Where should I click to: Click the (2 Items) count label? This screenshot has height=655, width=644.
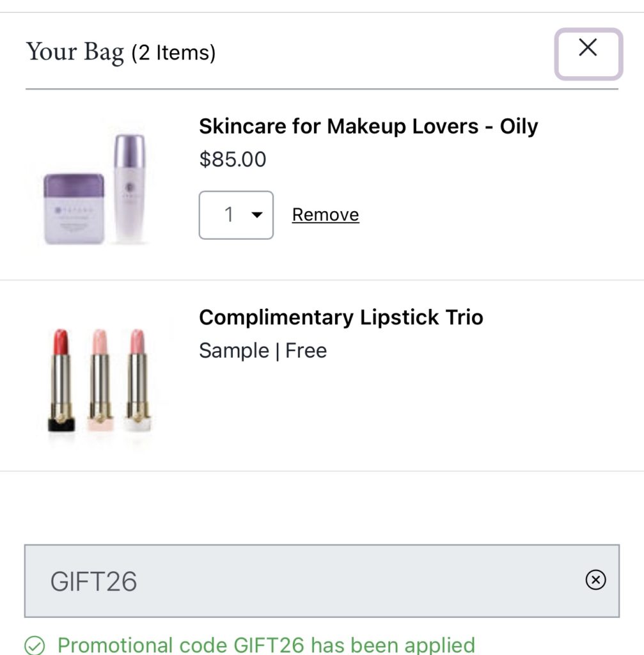click(173, 53)
